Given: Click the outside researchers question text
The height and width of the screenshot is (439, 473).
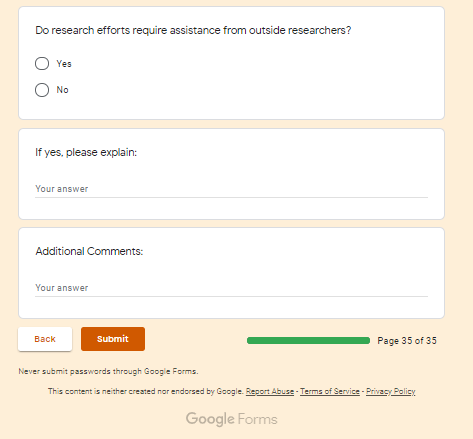Looking at the screenshot, I should (x=193, y=30).
